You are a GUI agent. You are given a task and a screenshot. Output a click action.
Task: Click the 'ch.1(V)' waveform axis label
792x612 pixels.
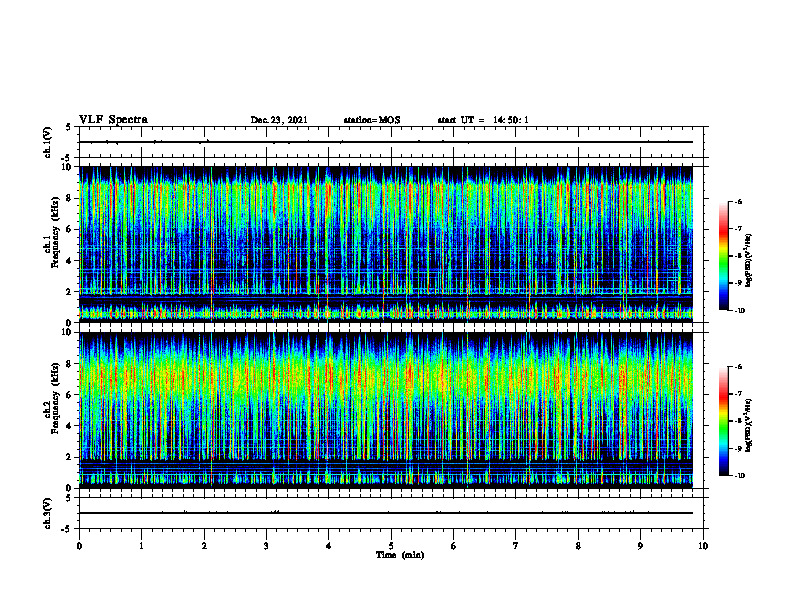[48, 142]
